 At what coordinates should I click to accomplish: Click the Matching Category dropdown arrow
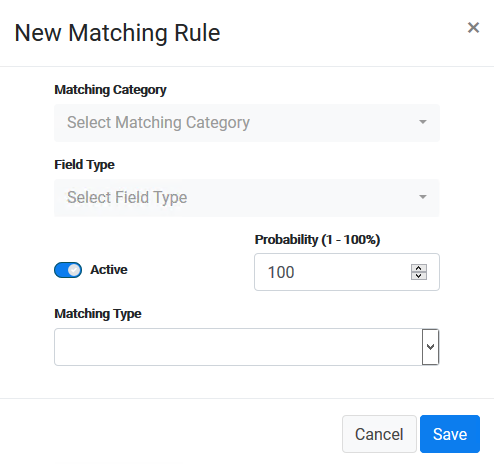[423, 122]
